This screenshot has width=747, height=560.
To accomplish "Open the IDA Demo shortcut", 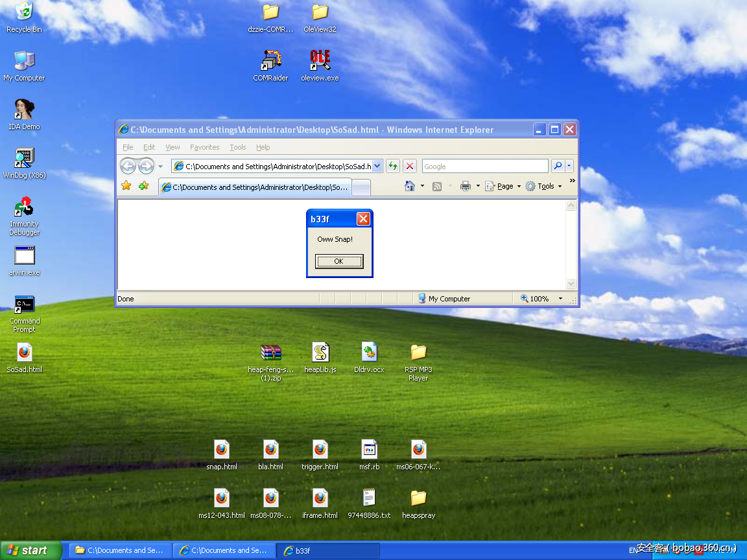I will [x=24, y=109].
